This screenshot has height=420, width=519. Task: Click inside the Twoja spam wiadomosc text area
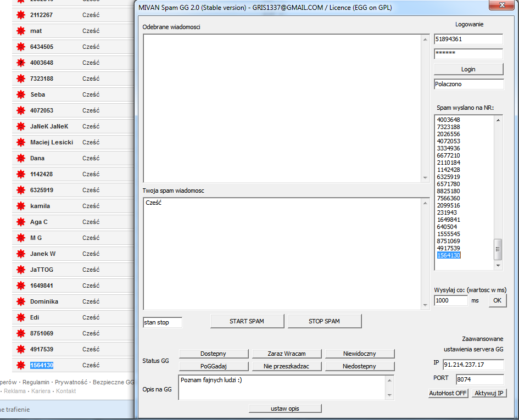282,254
